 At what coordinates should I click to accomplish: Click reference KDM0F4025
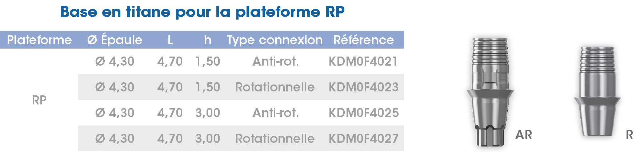coord(363,113)
